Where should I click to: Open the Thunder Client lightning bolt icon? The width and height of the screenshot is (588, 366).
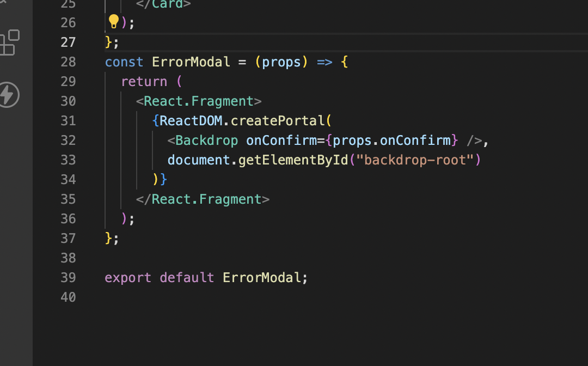click(9, 95)
